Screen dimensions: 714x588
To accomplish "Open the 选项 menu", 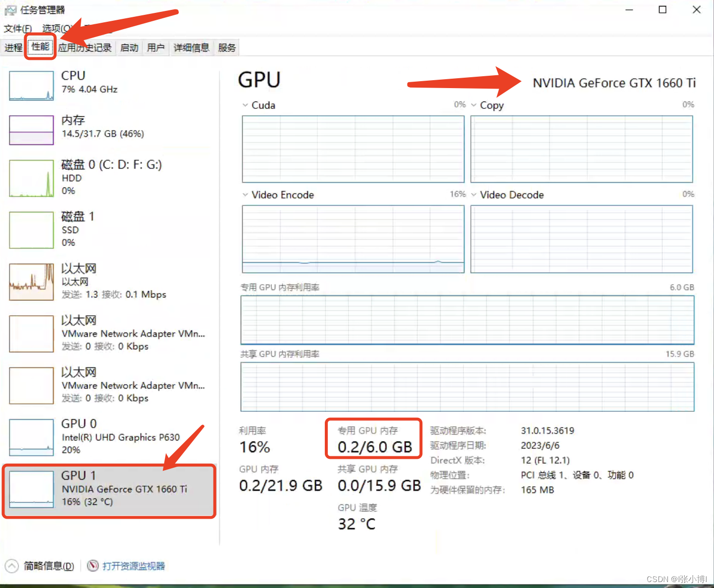I will pos(56,28).
